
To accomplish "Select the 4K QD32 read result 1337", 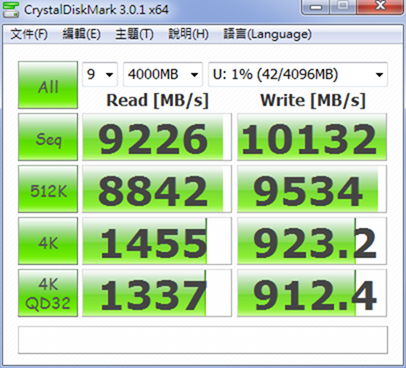I will click(157, 293).
